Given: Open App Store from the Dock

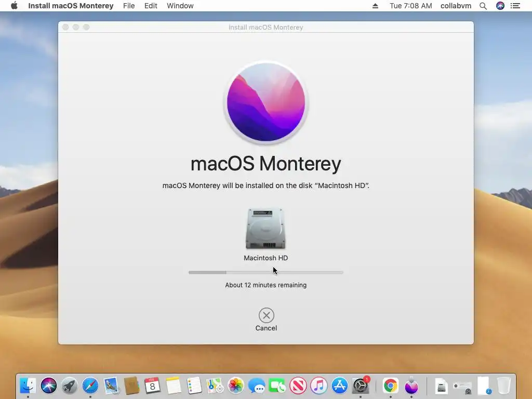Looking at the screenshot, I should tap(340, 386).
